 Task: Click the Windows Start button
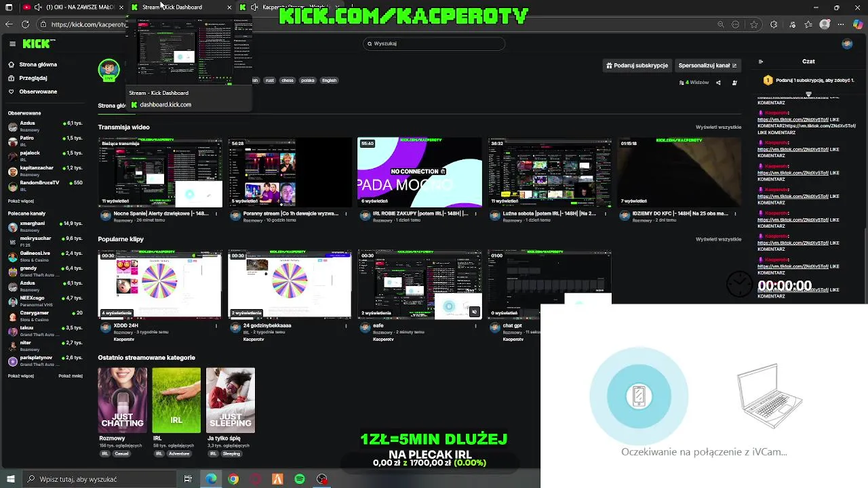tap(10, 479)
